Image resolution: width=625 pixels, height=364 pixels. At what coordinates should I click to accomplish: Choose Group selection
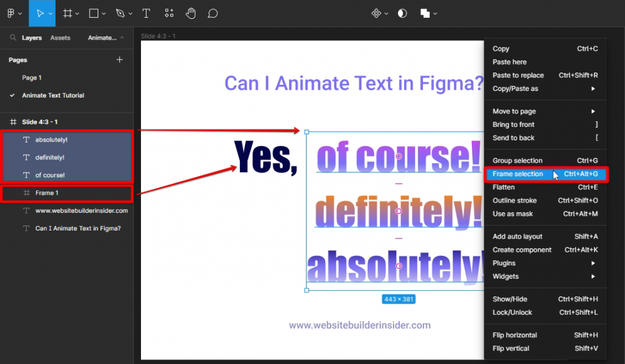pyautogui.click(x=545, y=160)
